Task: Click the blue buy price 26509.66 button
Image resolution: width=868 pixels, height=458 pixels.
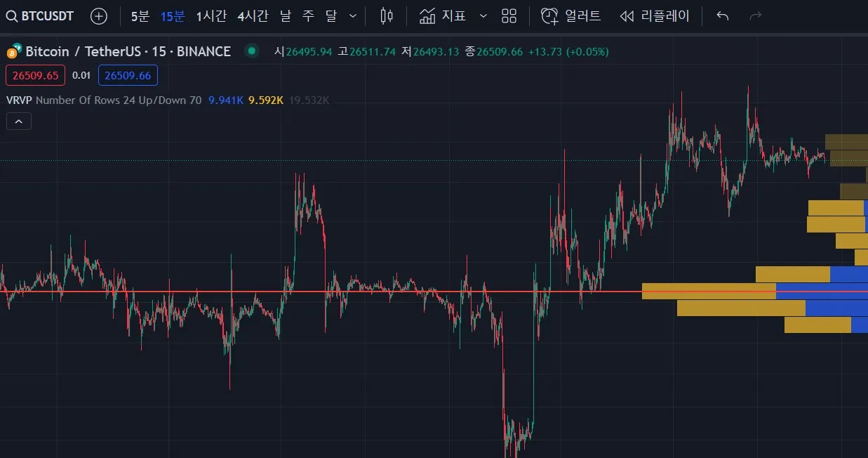Action: click(128, 75)
